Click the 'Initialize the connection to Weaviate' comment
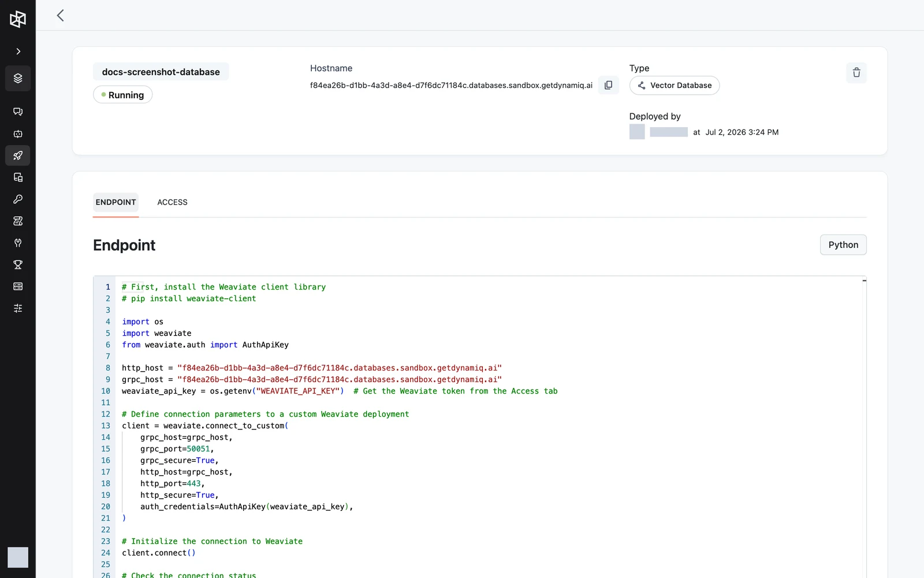 pos(212,542)
